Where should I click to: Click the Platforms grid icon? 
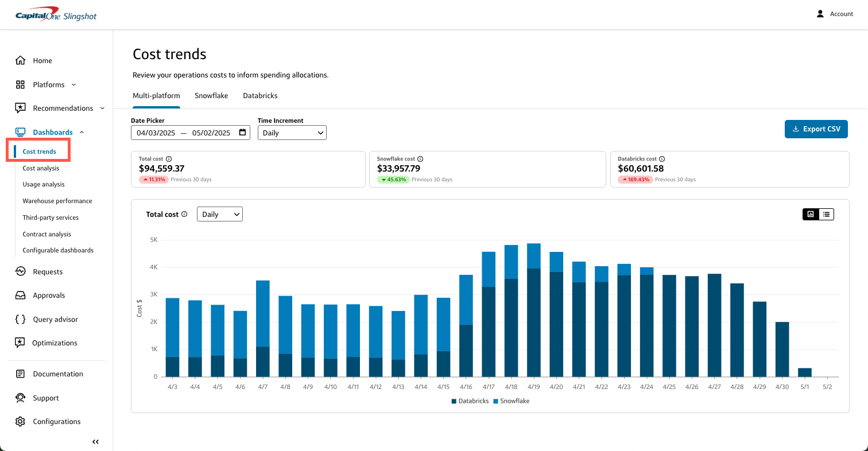[21, 84]
